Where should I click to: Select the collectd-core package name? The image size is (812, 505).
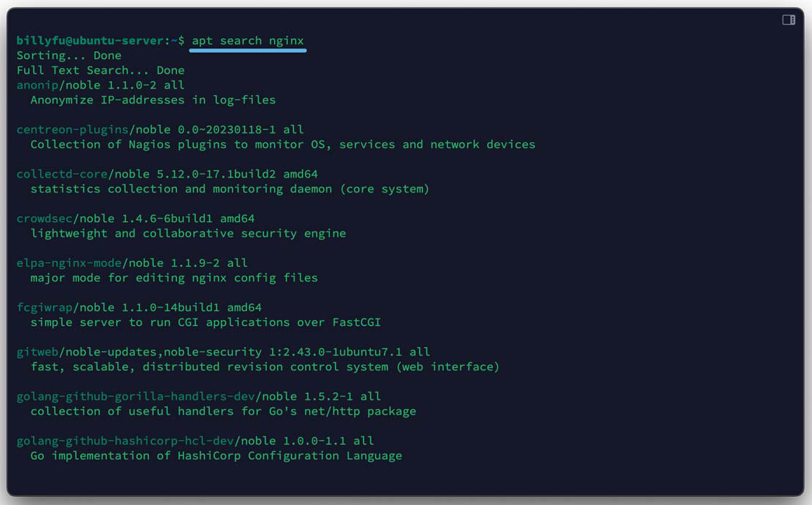[62, 174]
